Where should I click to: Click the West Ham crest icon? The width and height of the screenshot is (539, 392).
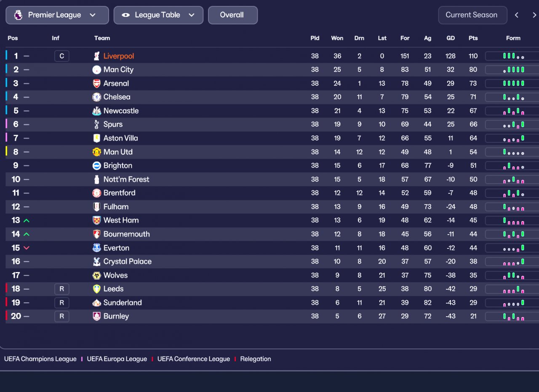pos(96,220)
